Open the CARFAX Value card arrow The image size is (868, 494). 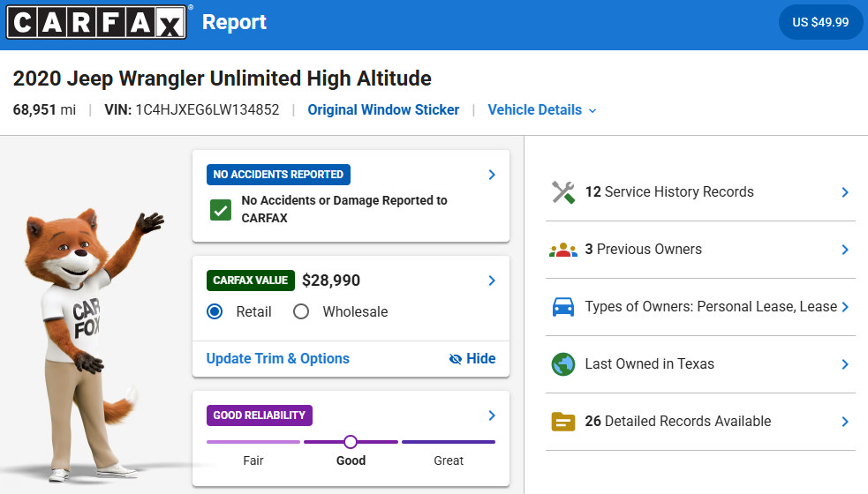click(492, 281)
